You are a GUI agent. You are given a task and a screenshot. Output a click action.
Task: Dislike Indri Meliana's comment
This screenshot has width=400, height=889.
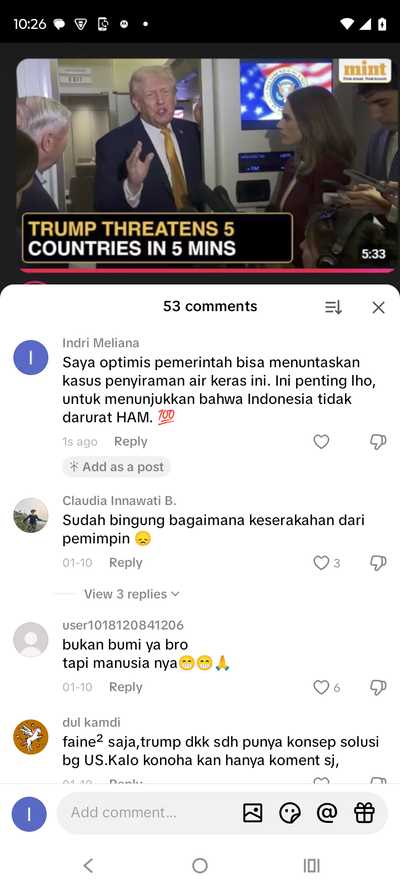(378, 442)
